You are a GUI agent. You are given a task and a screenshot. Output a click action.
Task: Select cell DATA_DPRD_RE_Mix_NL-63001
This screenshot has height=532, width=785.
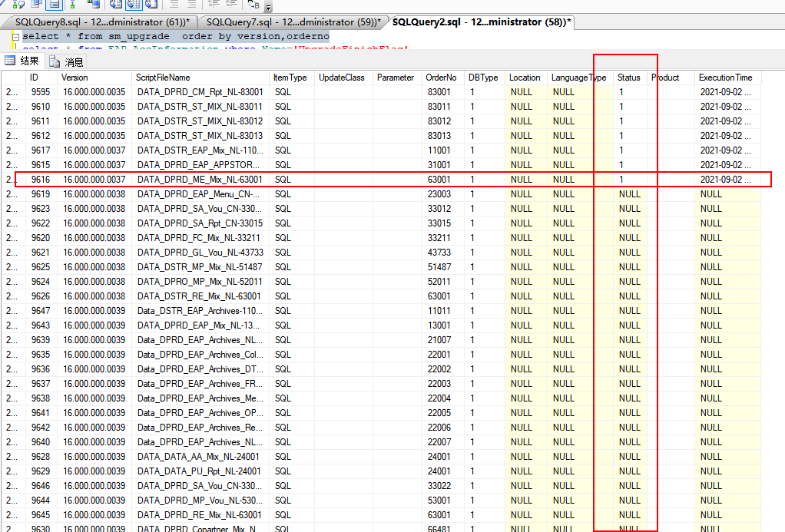200,515
